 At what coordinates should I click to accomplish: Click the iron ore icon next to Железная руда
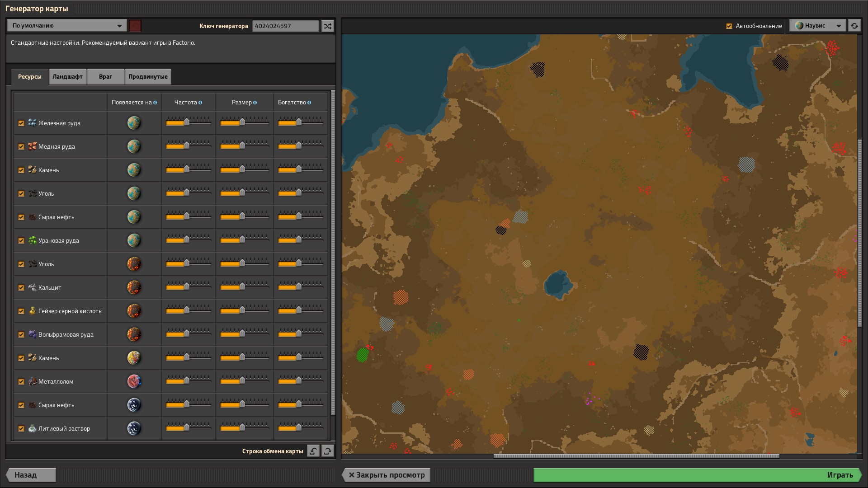[x=32, y=122]
